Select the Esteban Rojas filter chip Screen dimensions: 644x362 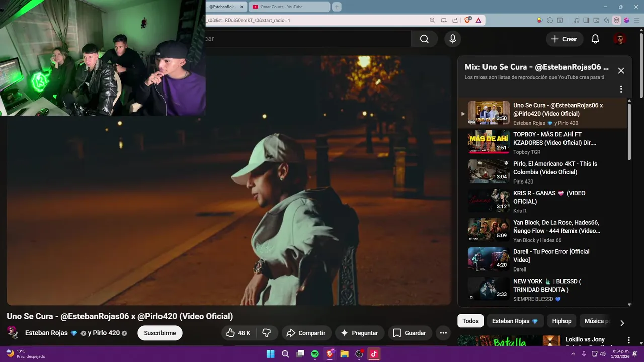click(515, 321)
